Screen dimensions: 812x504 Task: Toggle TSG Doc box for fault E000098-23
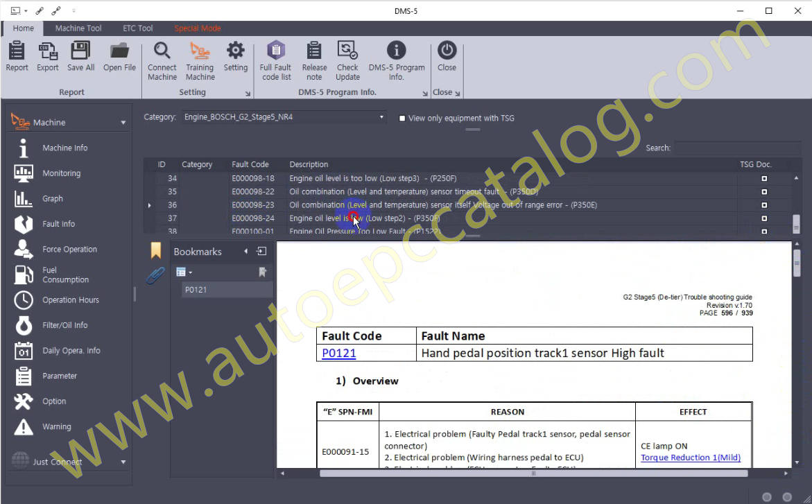tap(764, 205)
